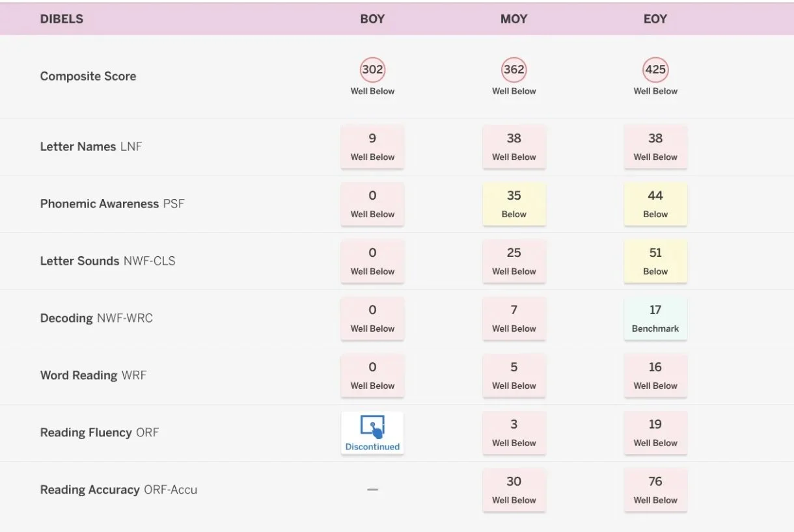Viewport: 794px width, 532px height.
Task: Open Word Reading EOY score 16 card
Action: click(x=655, y=375)
